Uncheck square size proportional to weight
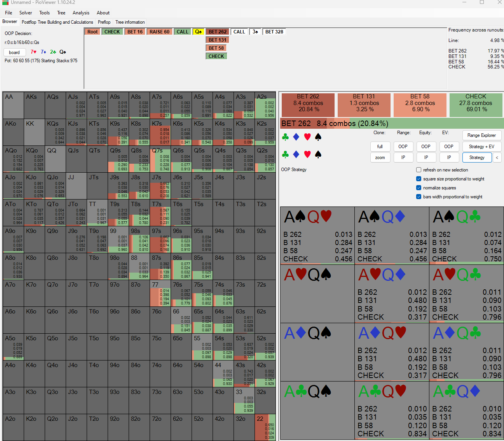The width and height of the screenshot is (504, 441). [419, 179]
